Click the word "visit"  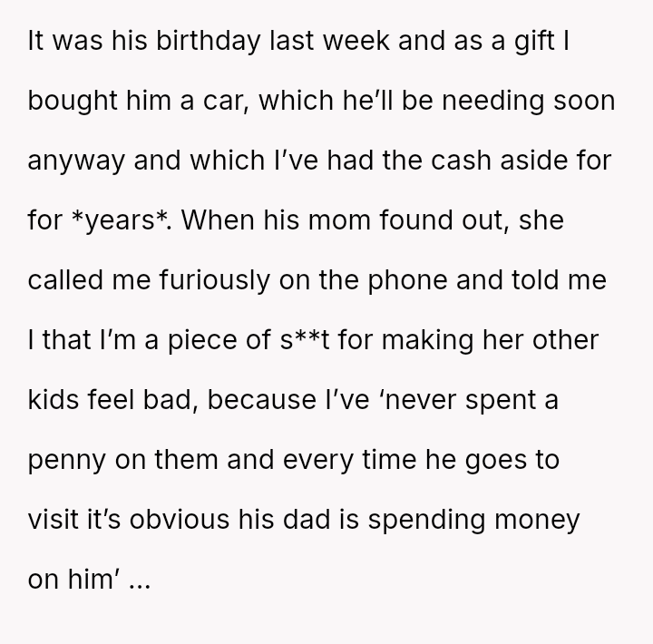click(52, 520)
